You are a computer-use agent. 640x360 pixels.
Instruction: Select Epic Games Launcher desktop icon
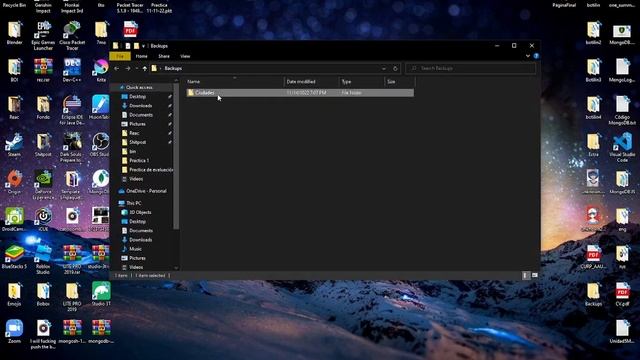[x=43, y=36]
